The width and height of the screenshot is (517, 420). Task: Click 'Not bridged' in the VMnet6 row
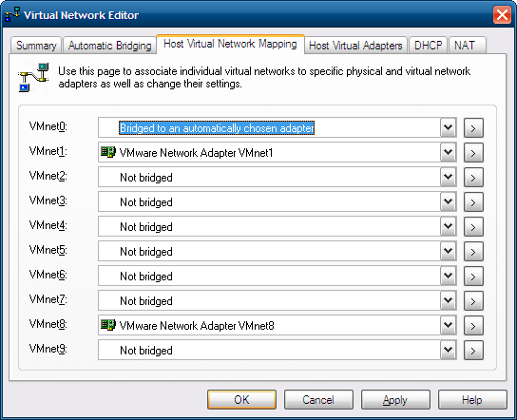[x=146, y=277]
